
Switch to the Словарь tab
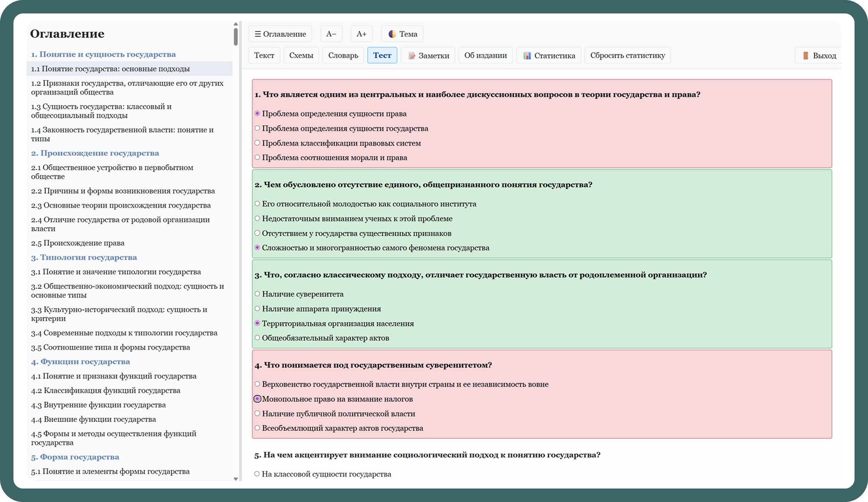343,56
